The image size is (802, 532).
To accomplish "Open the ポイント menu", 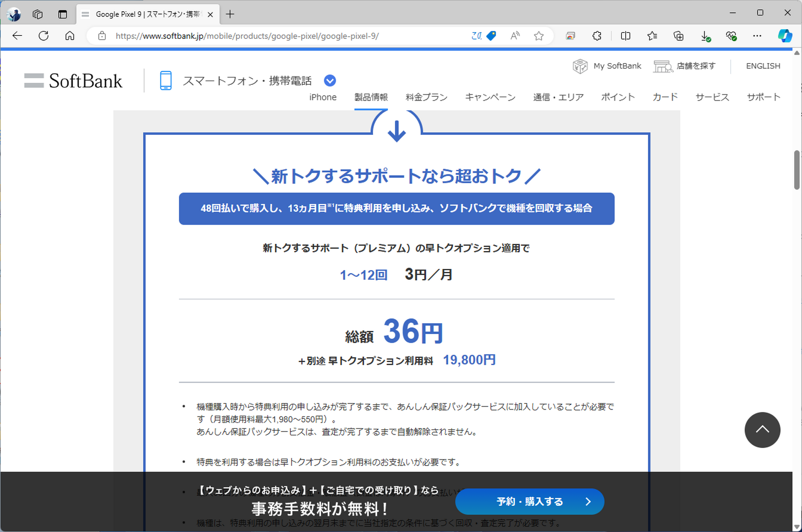I will [618, 97].
